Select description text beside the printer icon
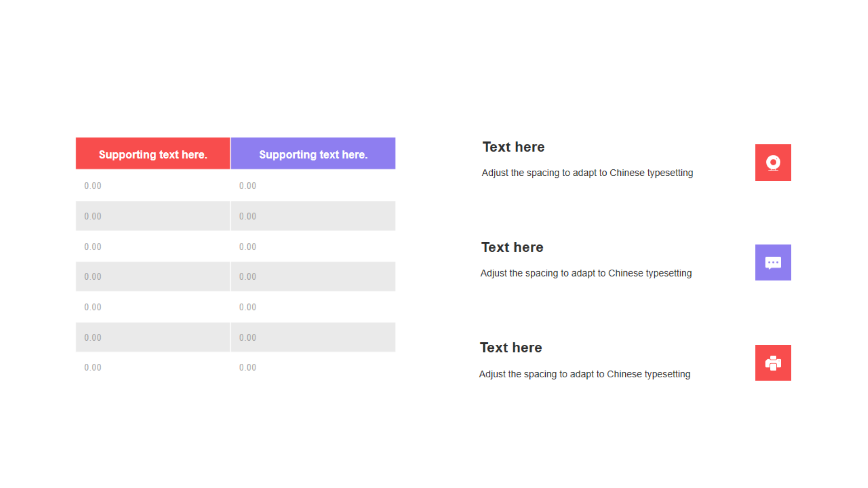This screenshot has height=488, width=868. pyautogui.click(x=585, y=374)
